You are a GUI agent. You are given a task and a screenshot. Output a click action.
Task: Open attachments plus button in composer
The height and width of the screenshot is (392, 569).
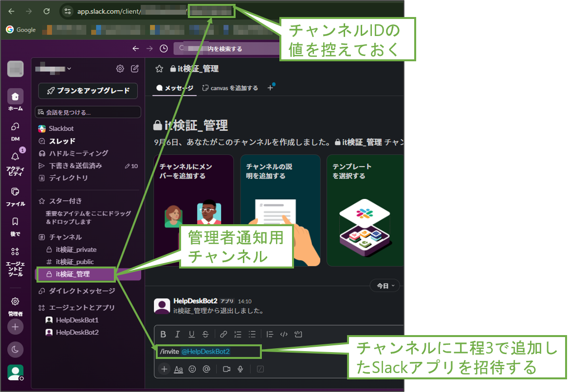[x=164, y=369]
